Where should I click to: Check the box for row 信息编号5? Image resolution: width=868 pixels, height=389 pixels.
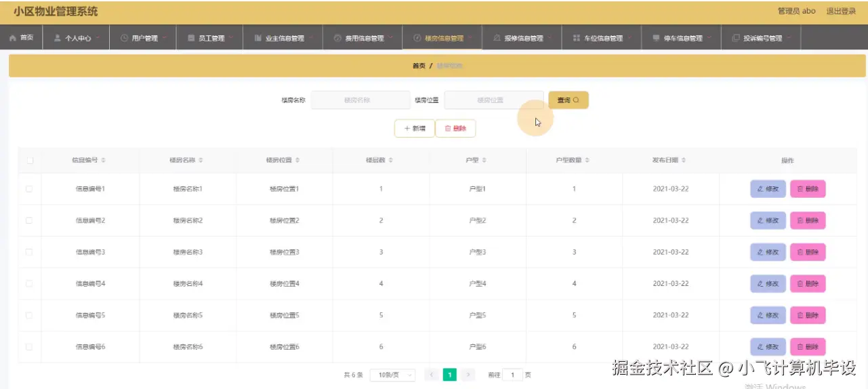[x=29, y=315]
